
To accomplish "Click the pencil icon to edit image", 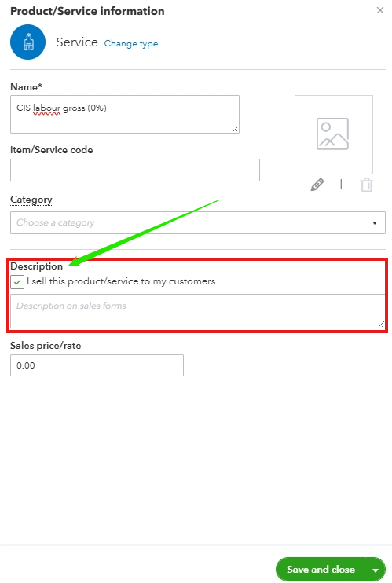I will pos(317,185).
